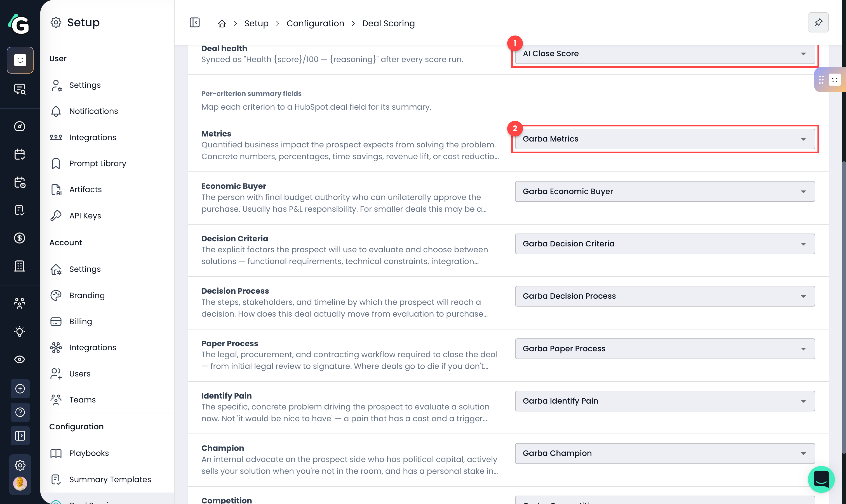Screen dimensions: 846x504
Task: Open the calendar clock icon in left rail
Action: [x=20, y=182]
